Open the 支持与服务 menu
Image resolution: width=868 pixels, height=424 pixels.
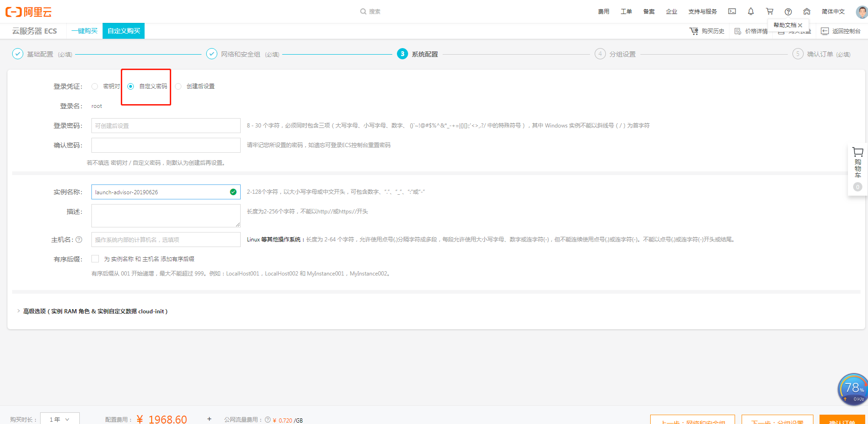pyautogui.click(x=702, y=12)
